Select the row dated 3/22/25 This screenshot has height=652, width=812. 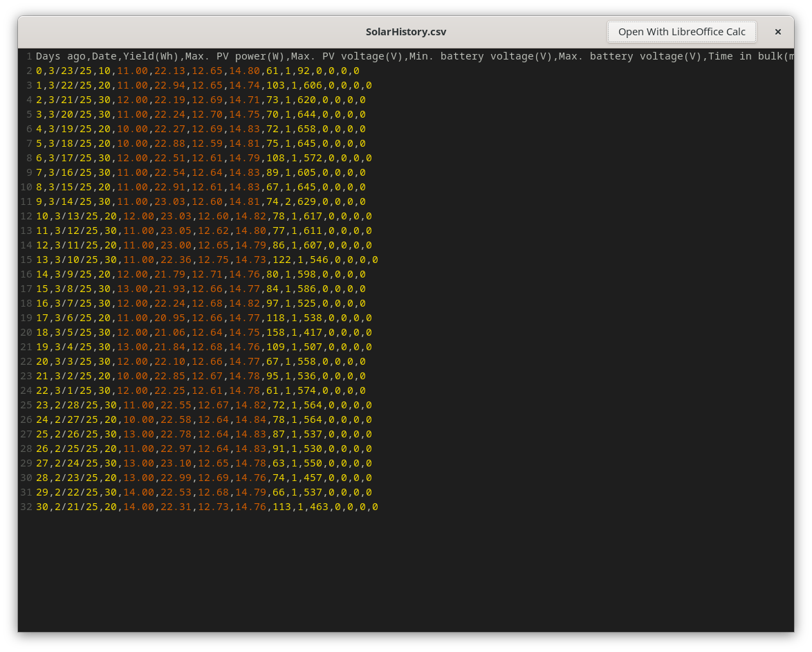(204, 85)
